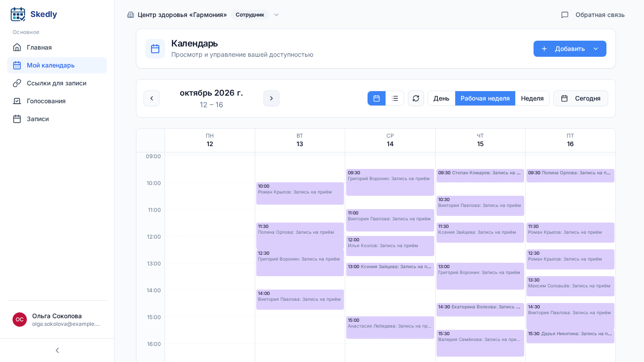Go to next week with right arrow

pos(271,98)
